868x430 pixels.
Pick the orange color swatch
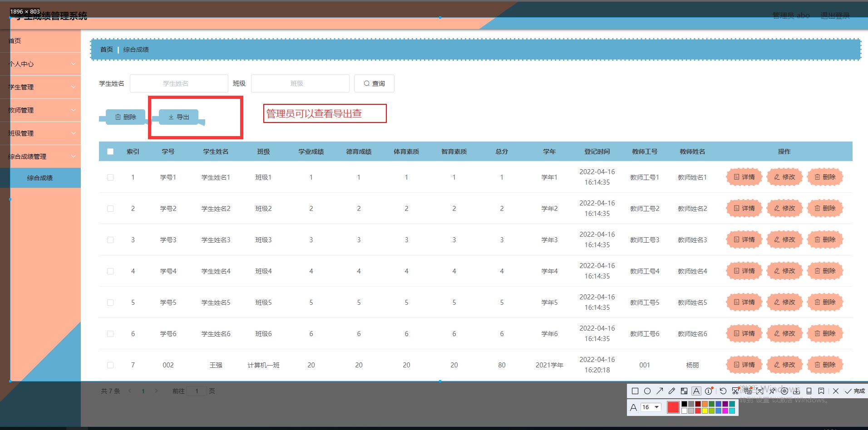[x=705, y=404]
